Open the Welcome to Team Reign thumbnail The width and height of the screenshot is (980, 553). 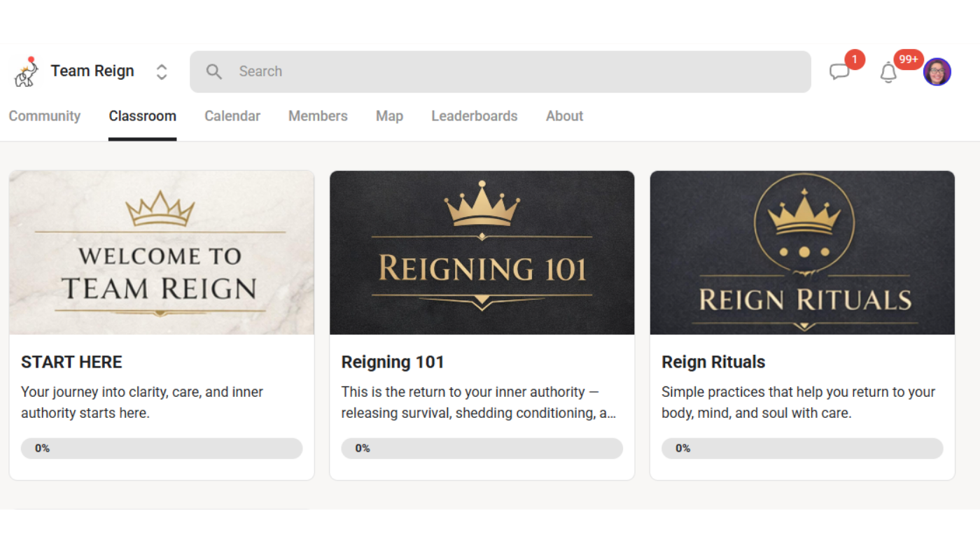162,253
